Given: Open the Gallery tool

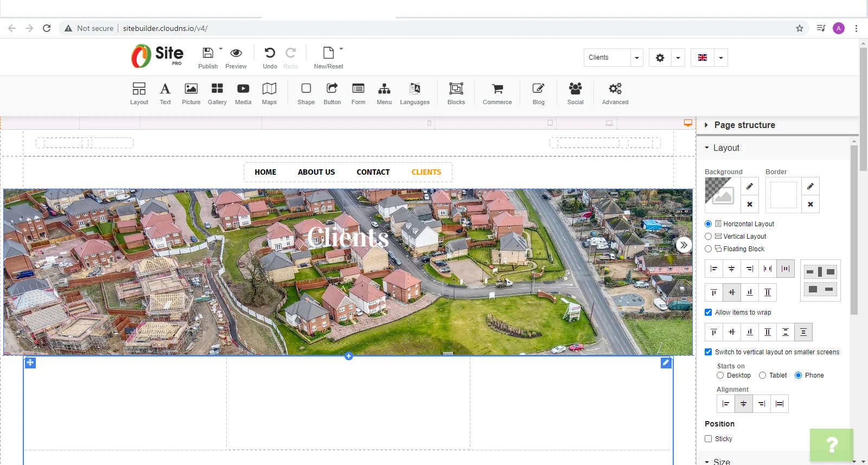Looking at the screenshot, I should point(217,93).
